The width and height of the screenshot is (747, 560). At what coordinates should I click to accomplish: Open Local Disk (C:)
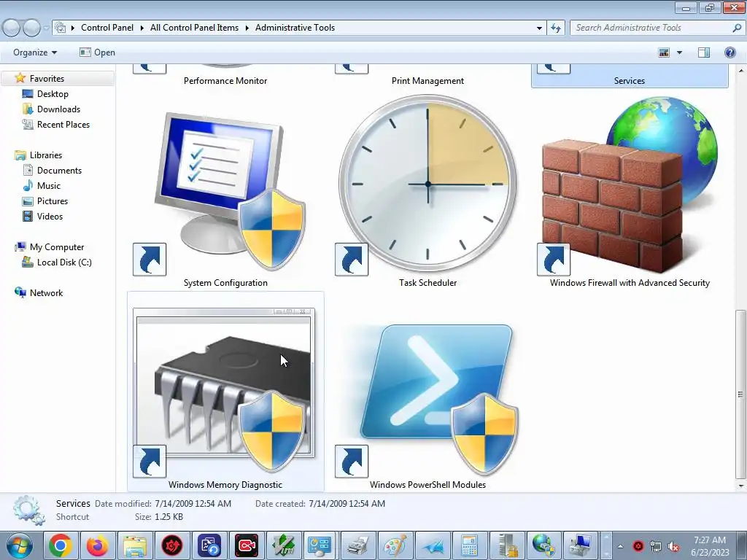[64, 262]
